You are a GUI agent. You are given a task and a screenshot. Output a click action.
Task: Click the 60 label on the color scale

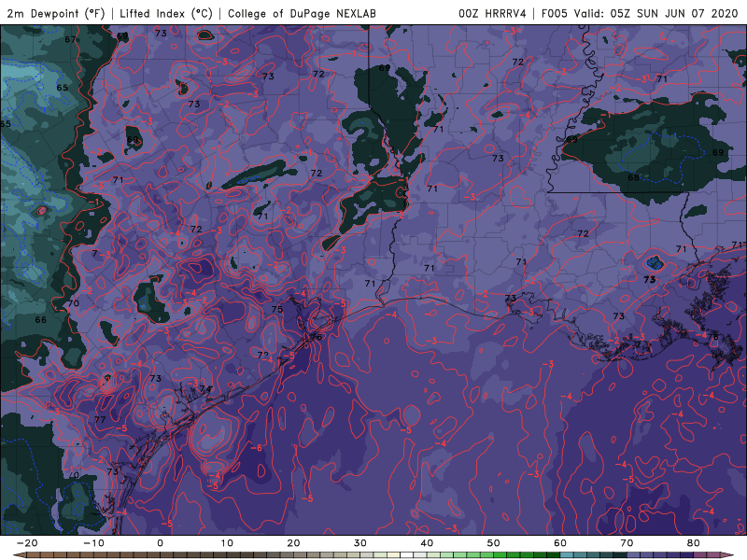pos(560,543)
